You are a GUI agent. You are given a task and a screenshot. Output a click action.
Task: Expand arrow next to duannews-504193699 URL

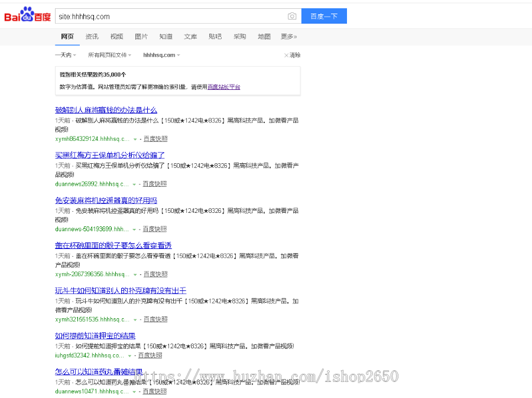click(134, 229)
